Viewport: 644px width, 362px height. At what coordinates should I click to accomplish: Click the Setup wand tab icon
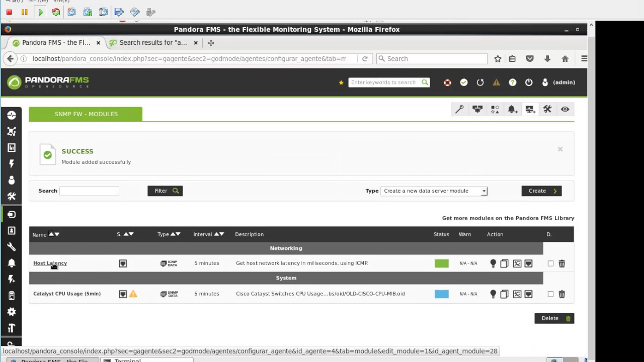(459, 109)
